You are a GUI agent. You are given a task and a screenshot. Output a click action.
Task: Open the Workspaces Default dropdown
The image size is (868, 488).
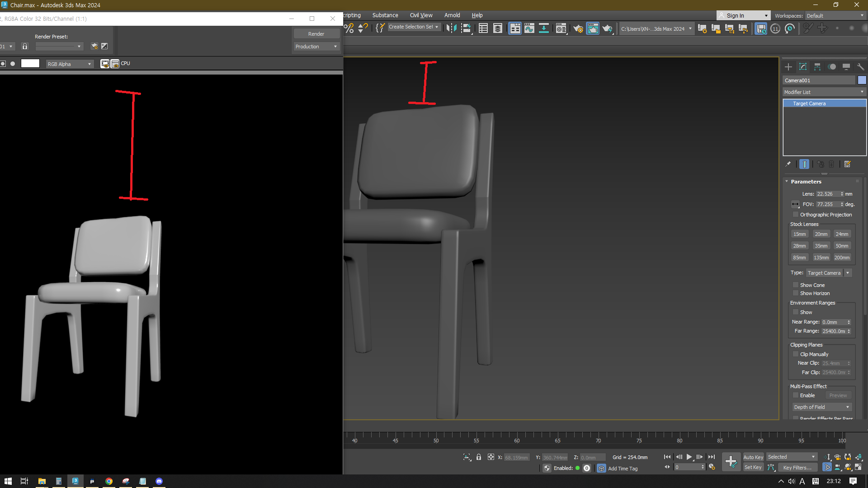pyautogui.click(x=835, y=15)
